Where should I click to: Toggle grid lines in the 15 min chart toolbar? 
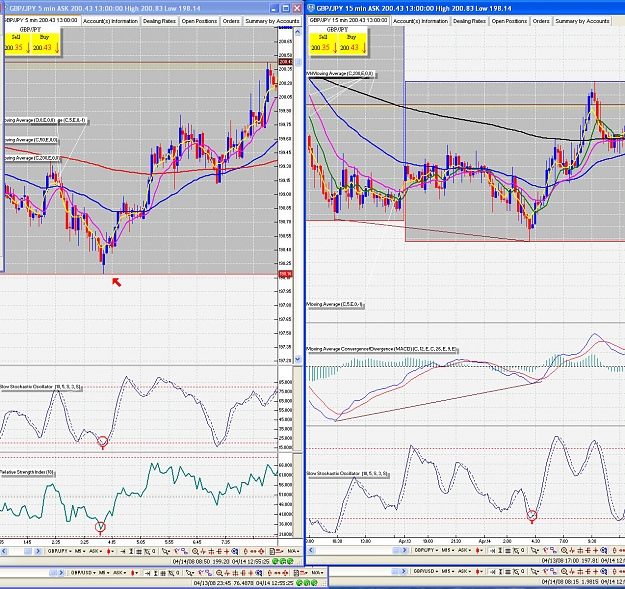pos(508,550)
